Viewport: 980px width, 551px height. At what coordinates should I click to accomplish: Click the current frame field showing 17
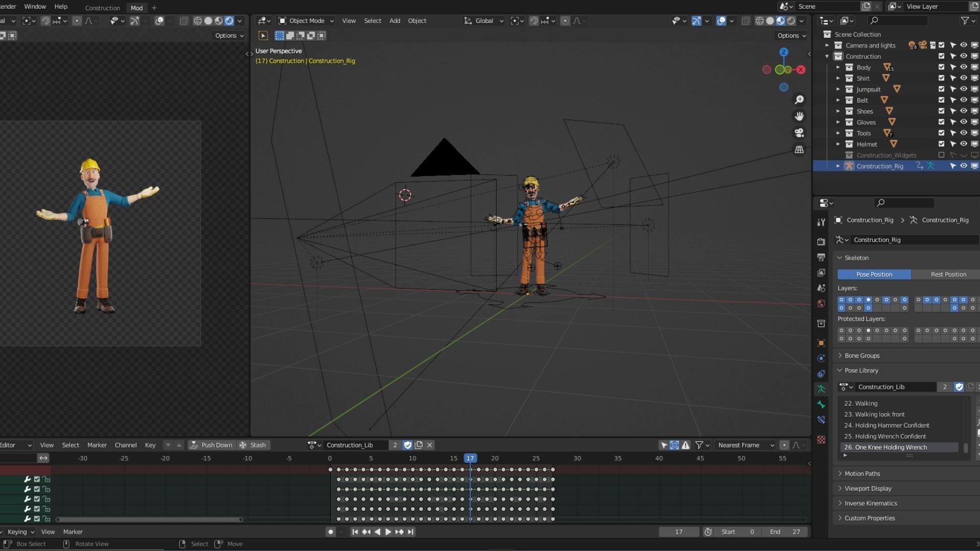pos(679,532)
